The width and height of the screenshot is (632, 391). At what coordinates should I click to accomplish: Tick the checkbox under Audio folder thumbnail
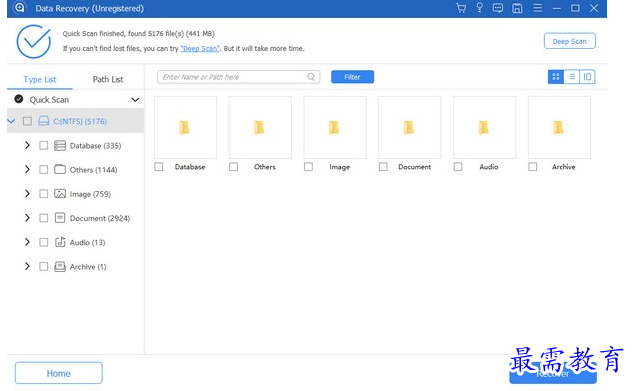(x=458, y=166)
